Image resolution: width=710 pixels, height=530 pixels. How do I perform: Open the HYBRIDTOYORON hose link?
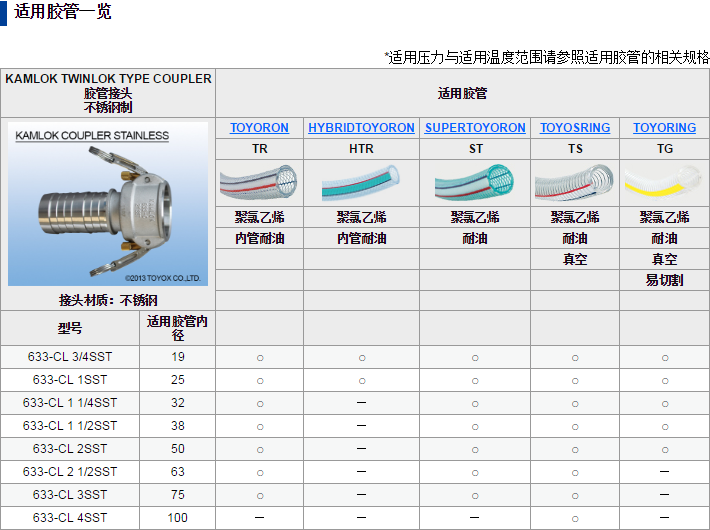(x=361, y=128)
